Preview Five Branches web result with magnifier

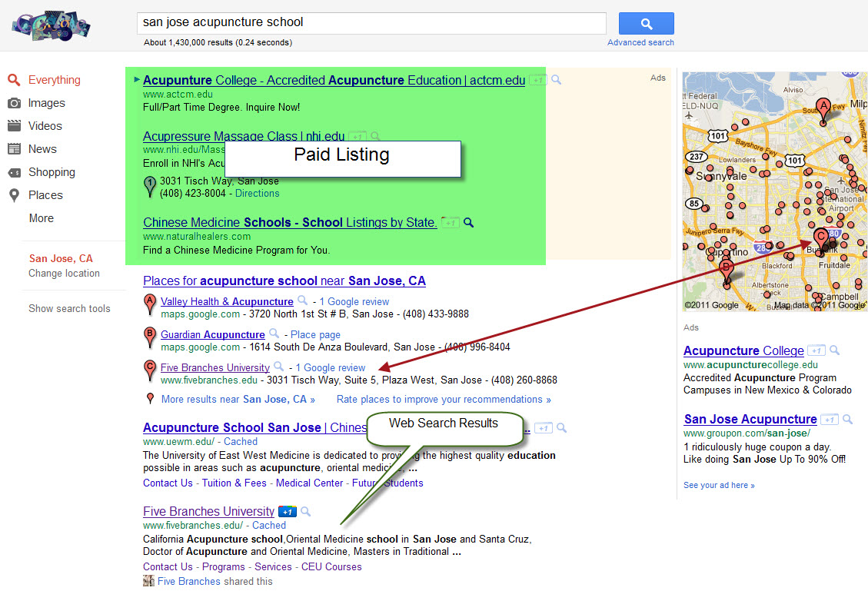click(305, 511)
